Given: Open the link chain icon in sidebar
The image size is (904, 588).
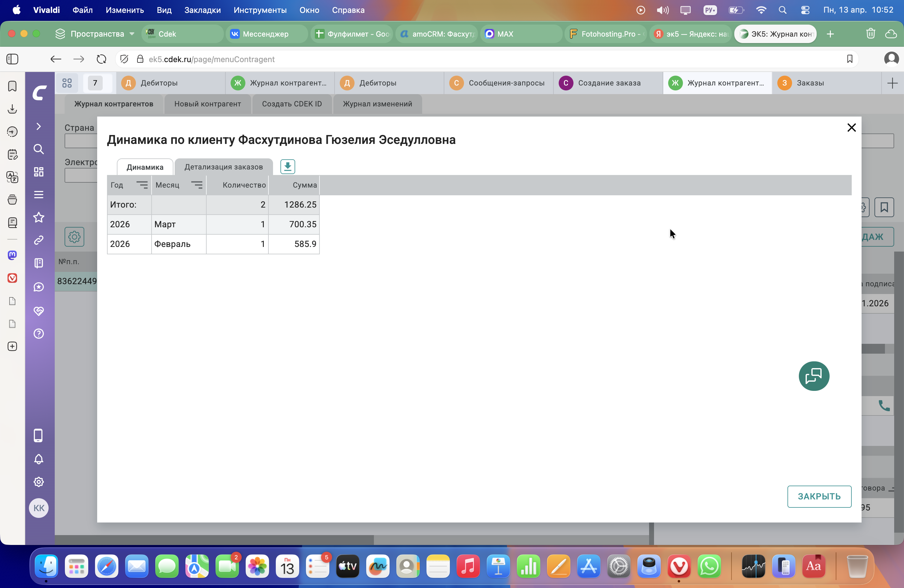Looking at the screenshot, I should click(39, 240).
